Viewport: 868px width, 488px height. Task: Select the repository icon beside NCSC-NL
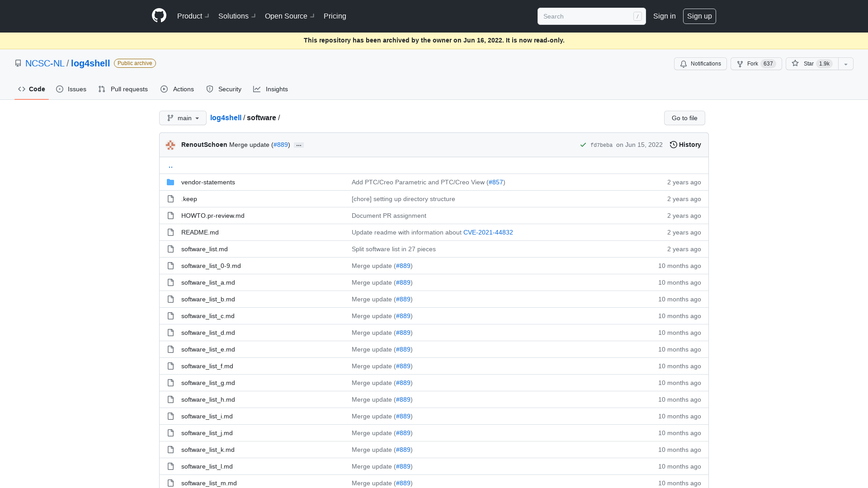click(18, 63)
